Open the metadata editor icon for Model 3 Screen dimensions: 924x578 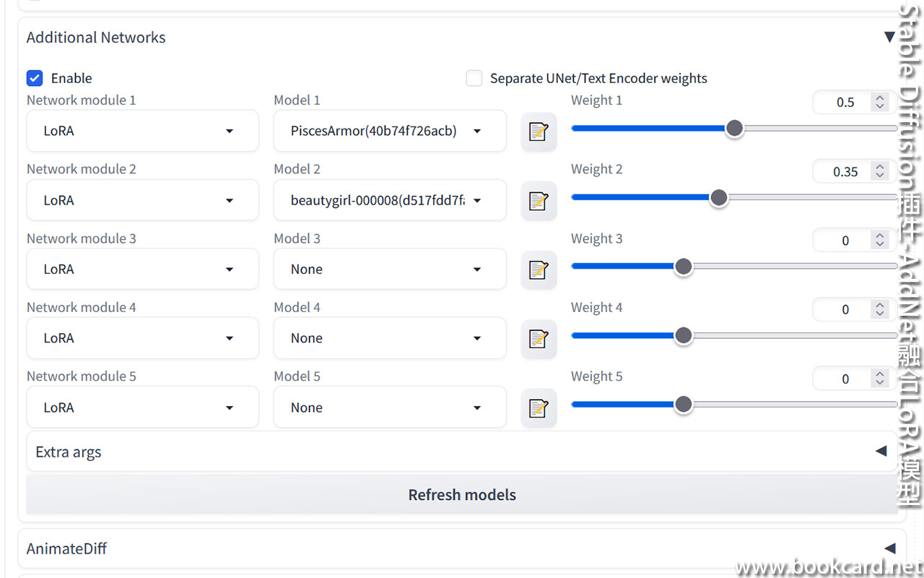(539, 269)
